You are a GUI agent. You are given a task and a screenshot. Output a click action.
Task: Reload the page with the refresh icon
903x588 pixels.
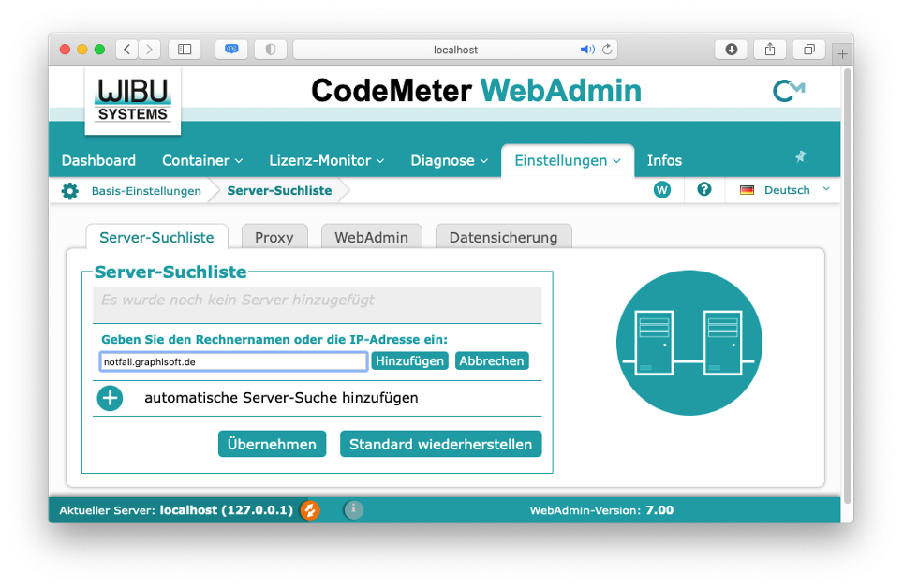pos(607,50)
